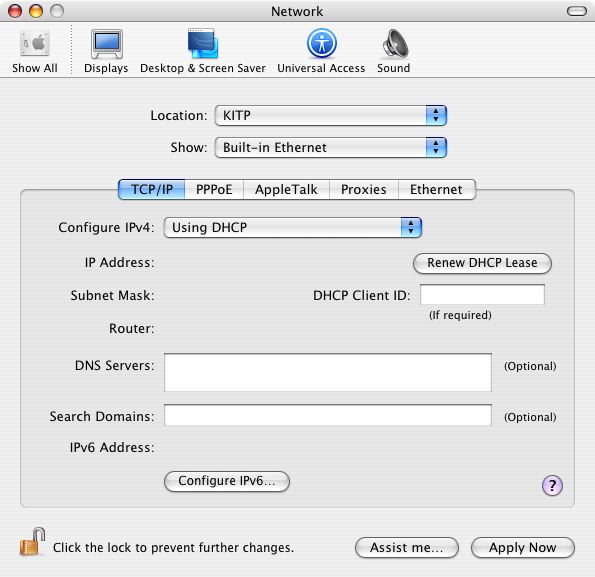Click into the DNS Servers text box
This screenshot has width=595, height=577.
coord(328,373)
